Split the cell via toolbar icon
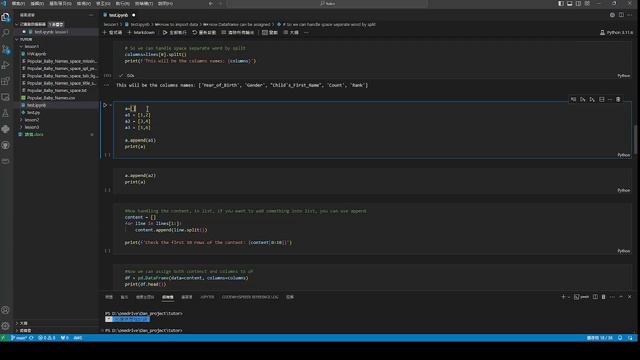This screenshot has height=360, width=640. [x=602, y=99]
